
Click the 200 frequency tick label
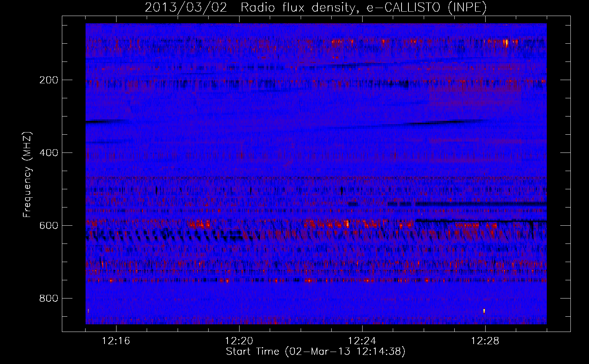click(x=49, y=80)
